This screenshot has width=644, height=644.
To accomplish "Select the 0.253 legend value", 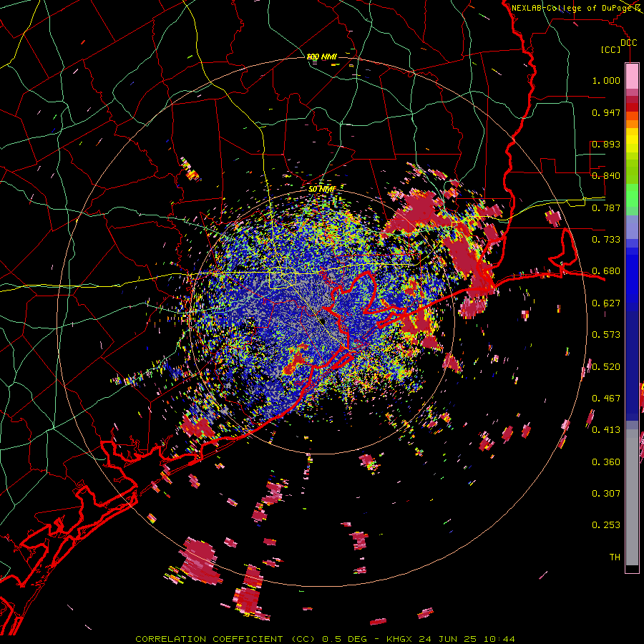I will click(x=606, y=525).
